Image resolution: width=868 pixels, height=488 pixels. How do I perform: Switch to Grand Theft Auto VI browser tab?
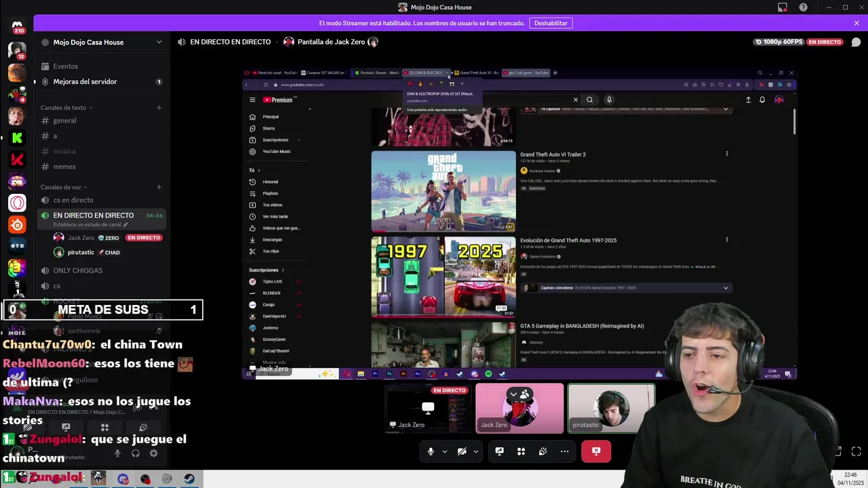[477, 73]
